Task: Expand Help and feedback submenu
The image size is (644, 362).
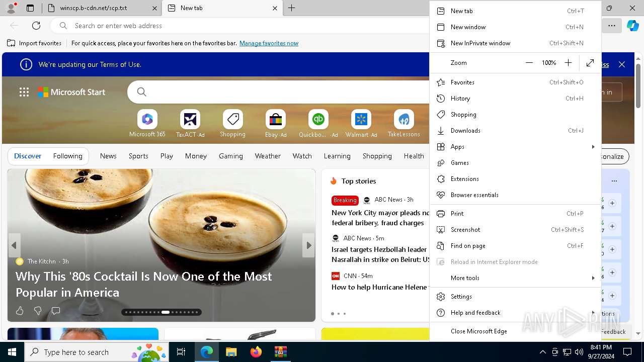Action: [515, 313]
